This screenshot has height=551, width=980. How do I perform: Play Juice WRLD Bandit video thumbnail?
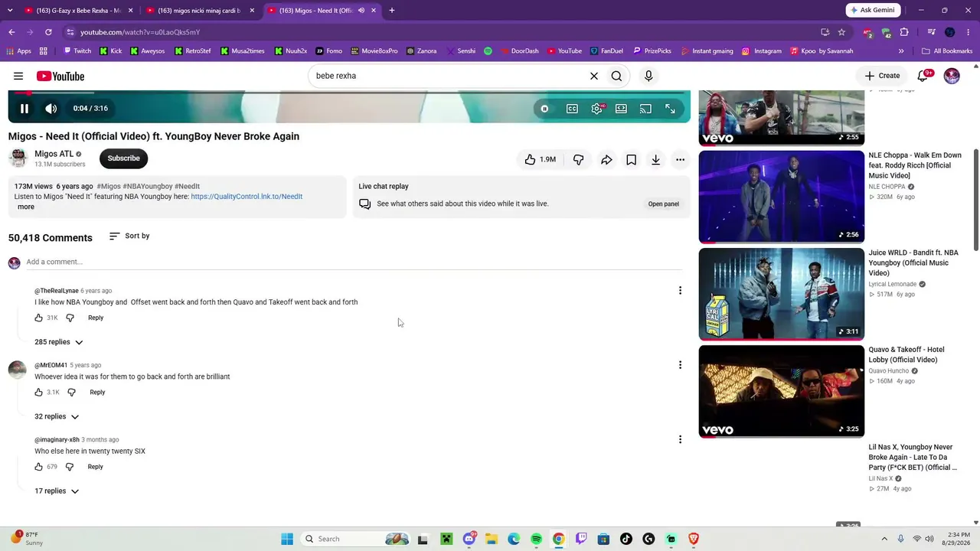[x=782, y=294]
